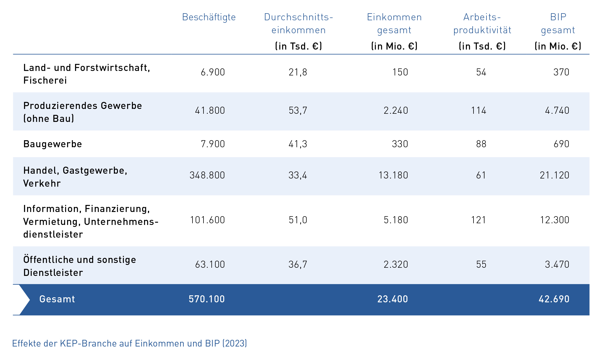Click the total BIP value 42.690
The height and width of the screenshot is (364, 604).
[x=554, y=299]
